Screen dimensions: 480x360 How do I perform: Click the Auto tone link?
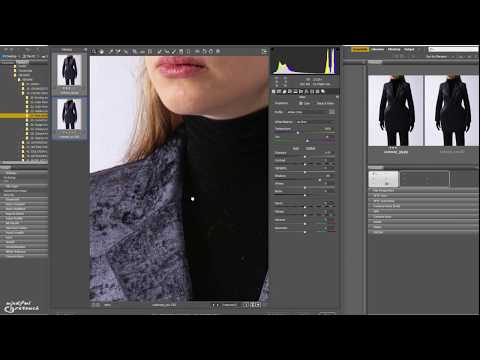point(296,148)
